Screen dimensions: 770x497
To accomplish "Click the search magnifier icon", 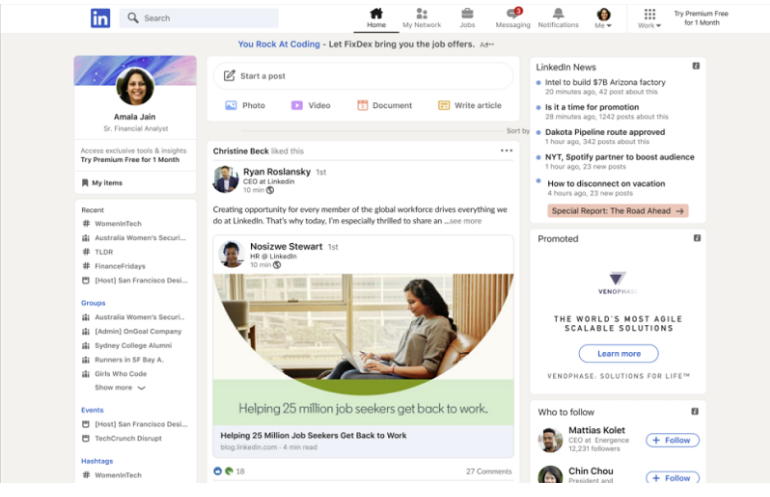I will click(x=133, y=18).
